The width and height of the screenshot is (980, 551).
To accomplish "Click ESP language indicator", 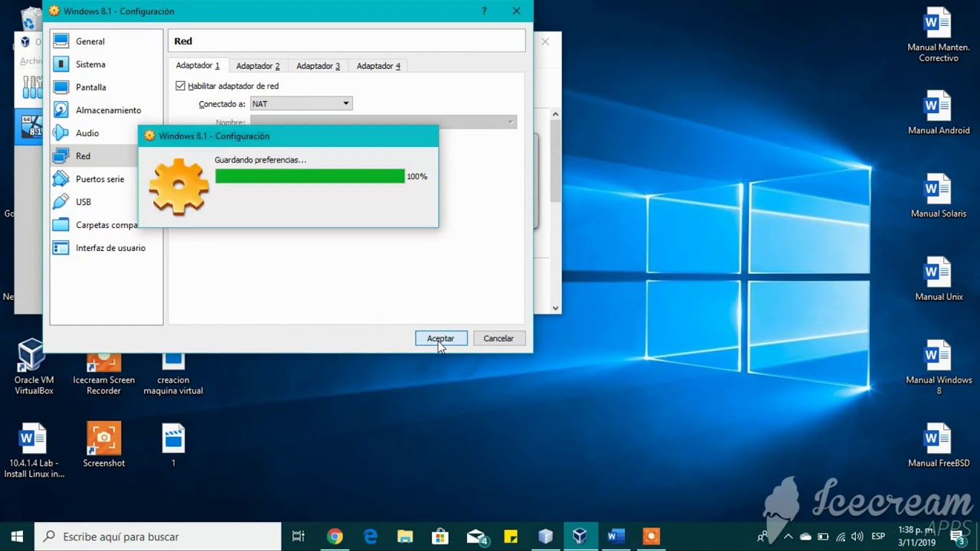I will pos(879,536).
